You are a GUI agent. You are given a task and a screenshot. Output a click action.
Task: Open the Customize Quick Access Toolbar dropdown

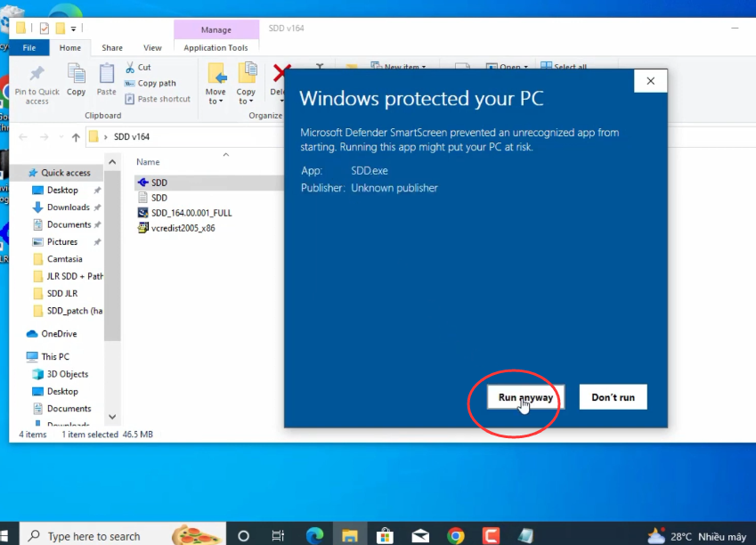pos(73,28)
